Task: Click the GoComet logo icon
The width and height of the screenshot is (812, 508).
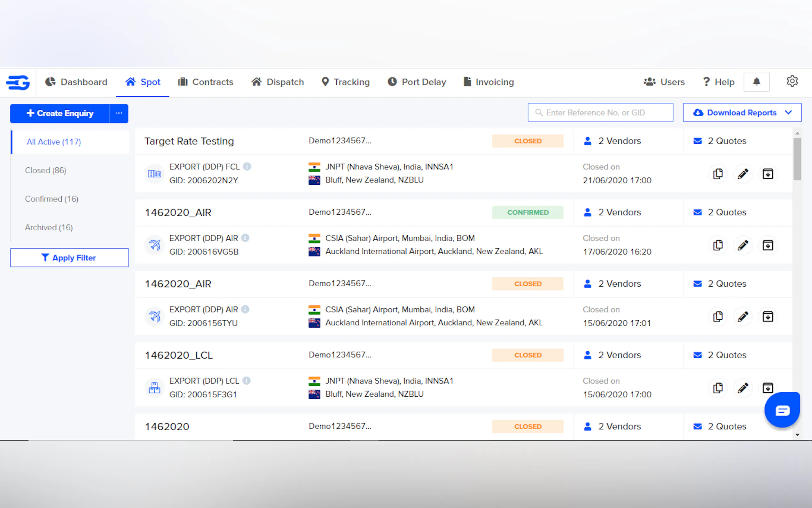Action: 18,82
